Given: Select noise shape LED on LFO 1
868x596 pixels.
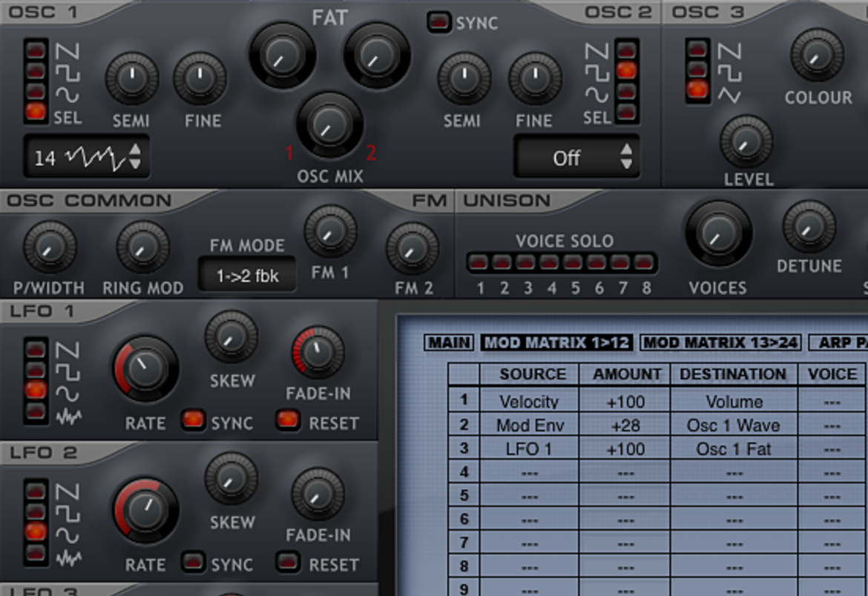Looking at the screenshot, I should [36, 411].
